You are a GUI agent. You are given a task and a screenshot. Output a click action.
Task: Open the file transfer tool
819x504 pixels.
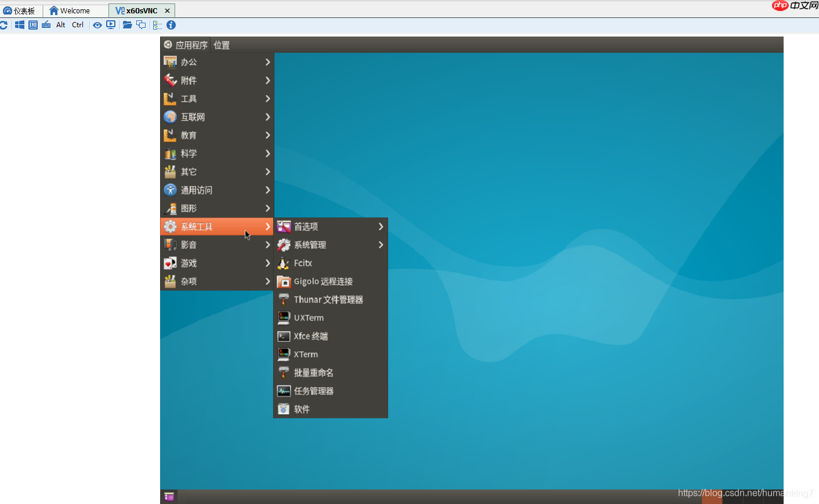coord(127,25)
